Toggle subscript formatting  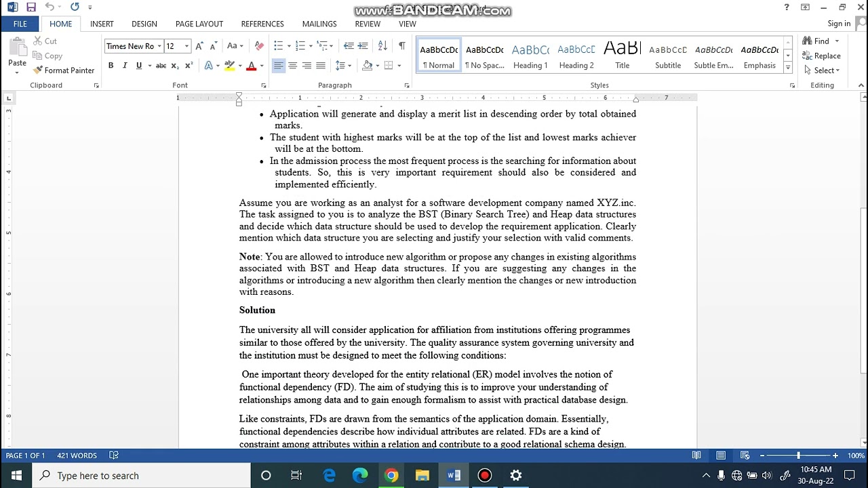point(175,66)
